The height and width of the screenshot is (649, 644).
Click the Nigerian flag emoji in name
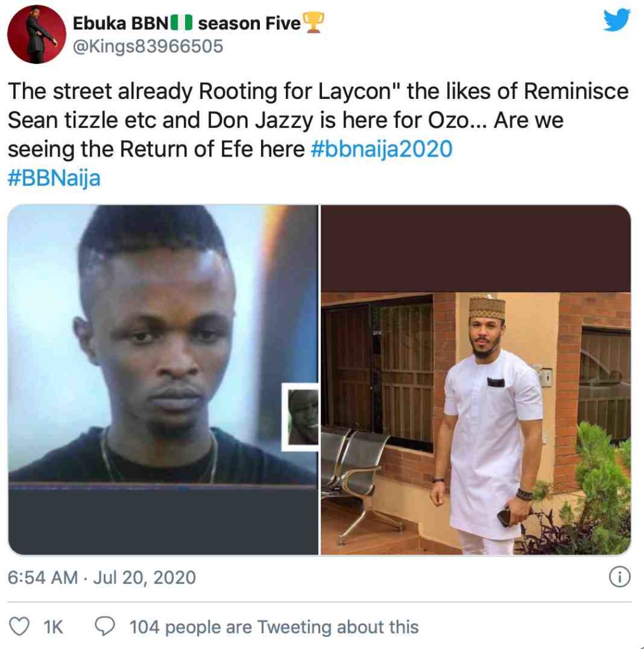click(x=181, y=24)
